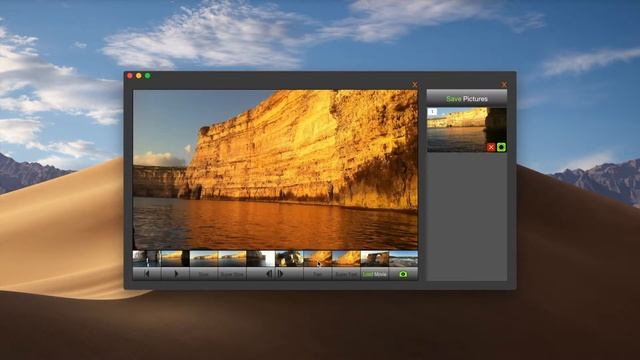
Task: Click the Load Movie button
Action: point(375,274)
